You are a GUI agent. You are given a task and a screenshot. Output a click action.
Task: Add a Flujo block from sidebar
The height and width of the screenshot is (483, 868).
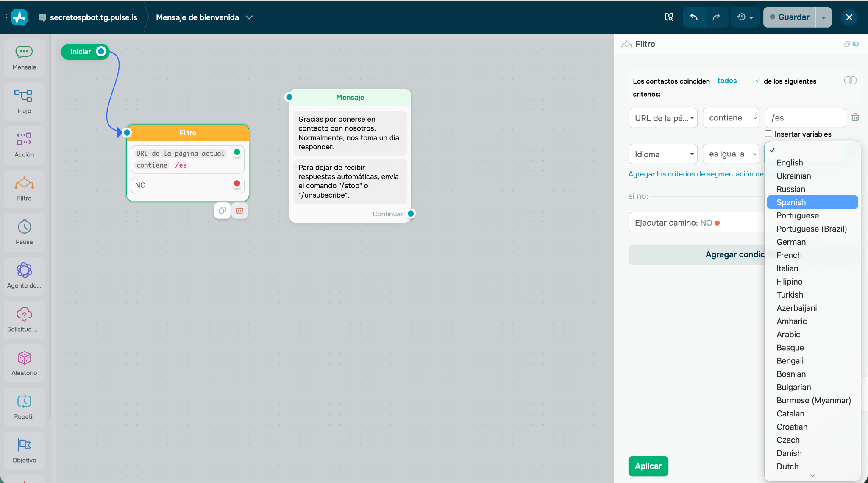[x=24, y=102]
